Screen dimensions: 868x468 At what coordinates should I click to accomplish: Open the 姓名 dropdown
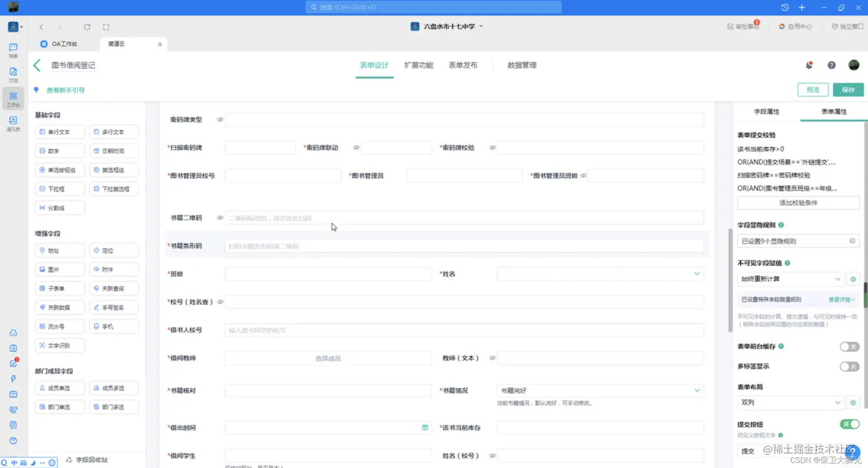(600, 274)
